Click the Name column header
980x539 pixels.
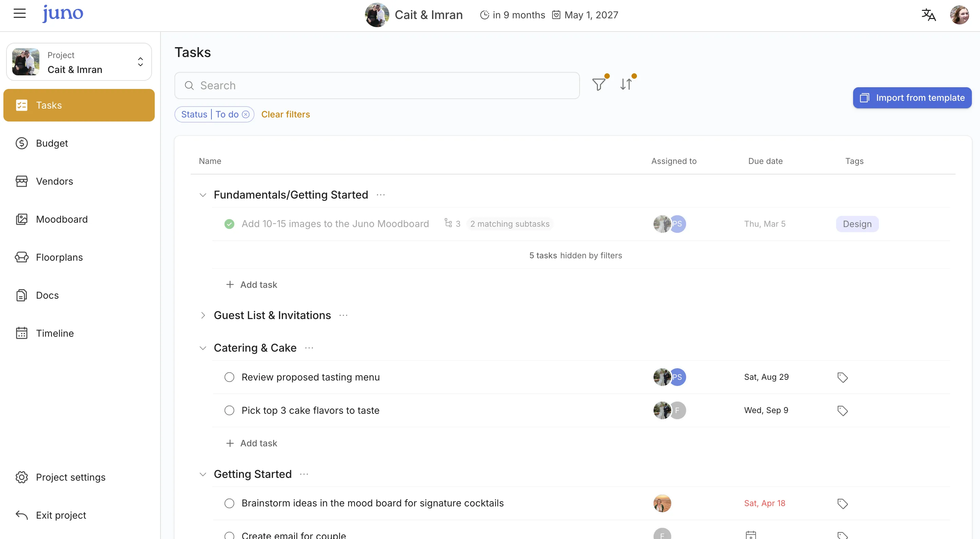point(210,161)
